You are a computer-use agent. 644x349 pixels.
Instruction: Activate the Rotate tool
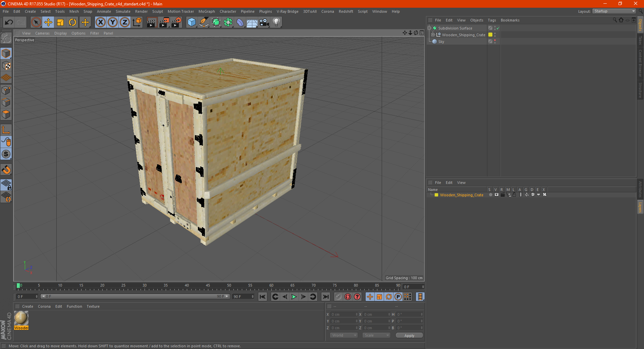(x=72, y=22)
